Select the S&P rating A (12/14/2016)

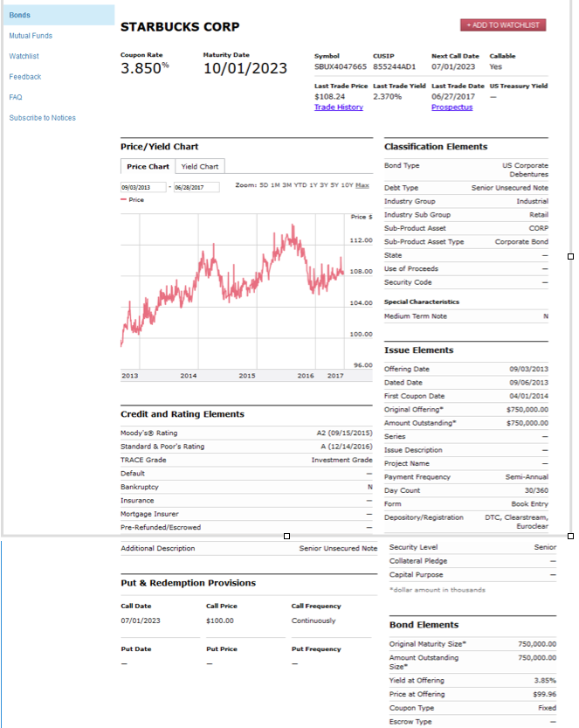click(347, 447)
